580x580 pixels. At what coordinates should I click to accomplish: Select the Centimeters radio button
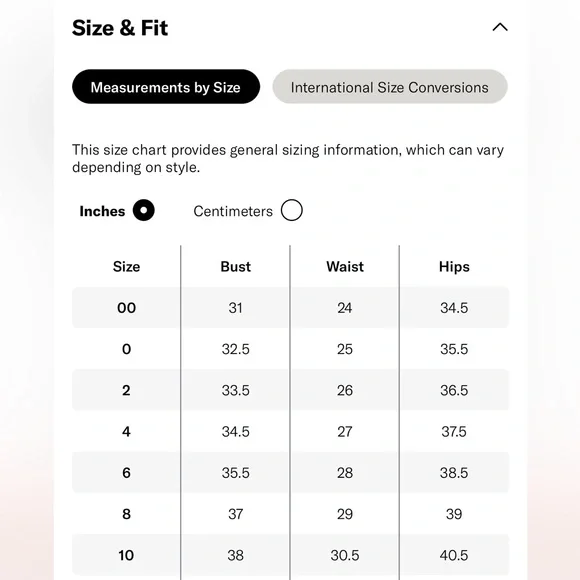[x=291, y=210]
